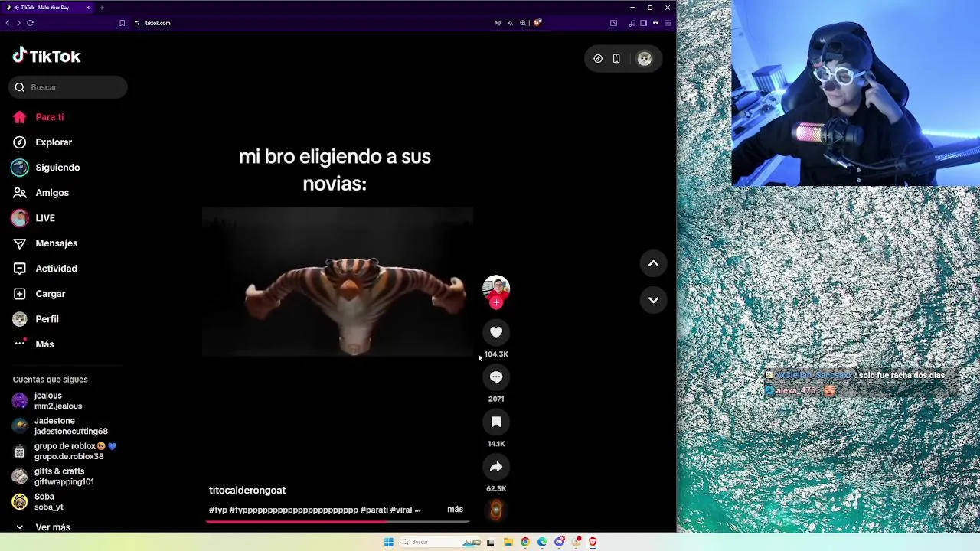Click the translate page icon
The width and height of the screenshot is (980, 551).
(510, 23)
